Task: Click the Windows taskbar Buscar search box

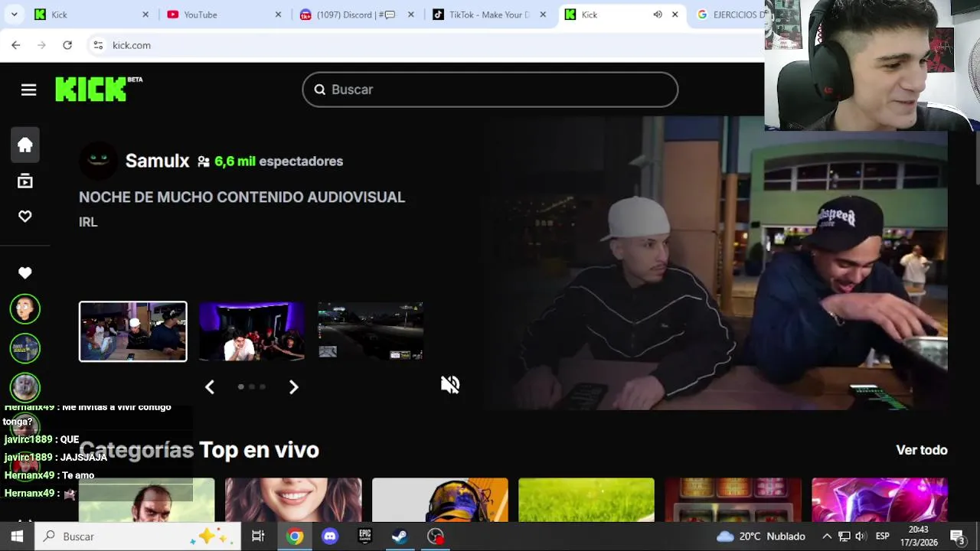Action: point(138,536)
